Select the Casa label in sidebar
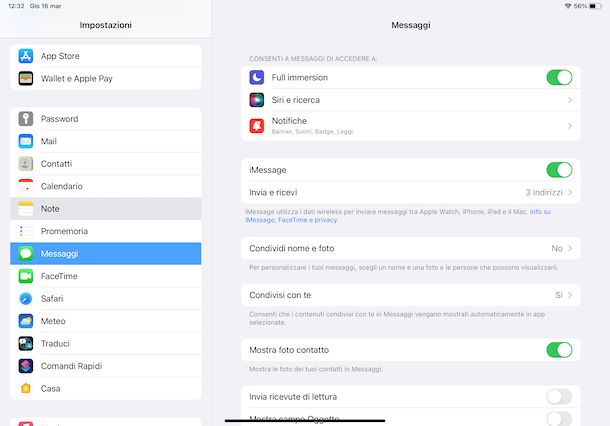Viewport: 610px width, 426px height. (x=51, y=389)
